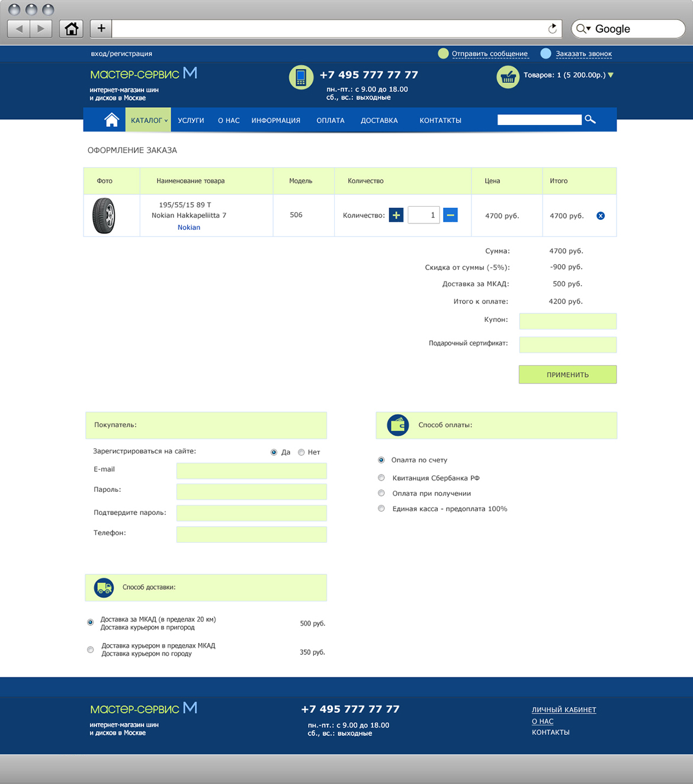This screenshot has width=693, height=784.
Task: Click the home icon in site navigation
Action: (111, 120)
